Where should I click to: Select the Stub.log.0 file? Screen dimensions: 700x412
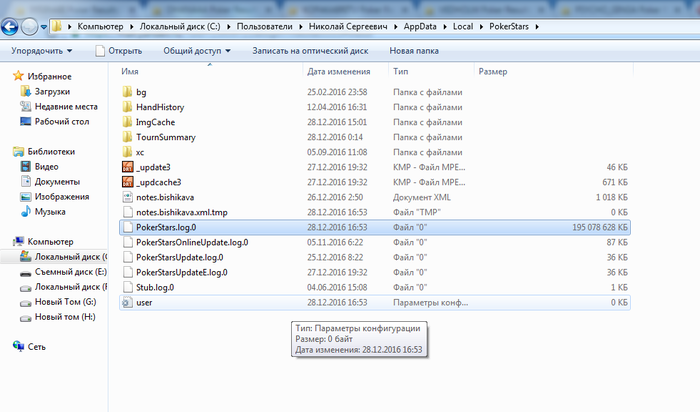pyautogui.click(x=375, y=287)
